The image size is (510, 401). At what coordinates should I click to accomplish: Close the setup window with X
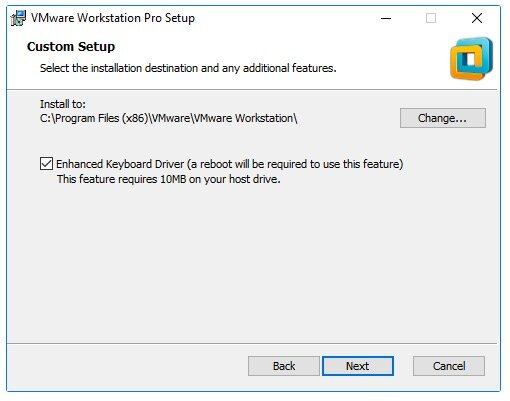[477, 18]
